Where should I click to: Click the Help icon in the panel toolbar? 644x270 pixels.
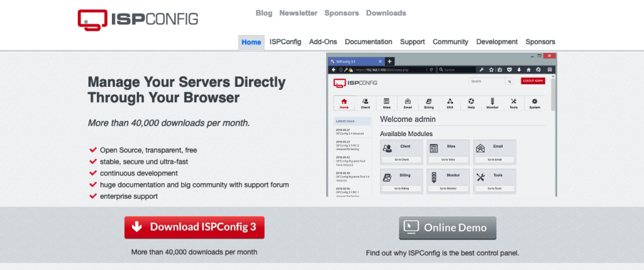click(471, 103)
